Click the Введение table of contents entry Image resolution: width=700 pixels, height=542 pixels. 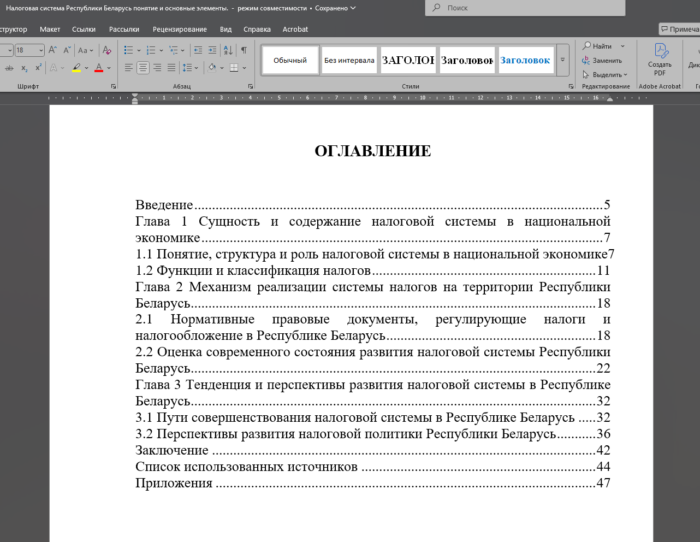(373, 205)
